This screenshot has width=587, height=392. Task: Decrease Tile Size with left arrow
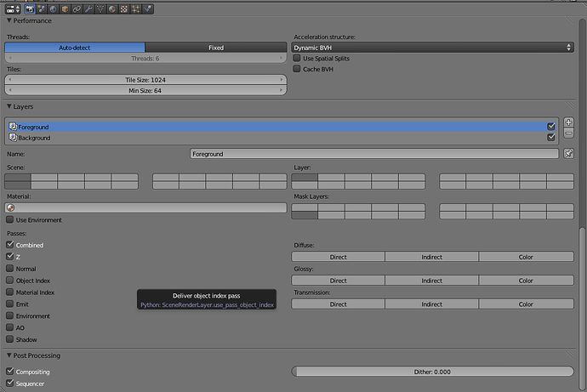pyautogui.click(x=10, y=80)
